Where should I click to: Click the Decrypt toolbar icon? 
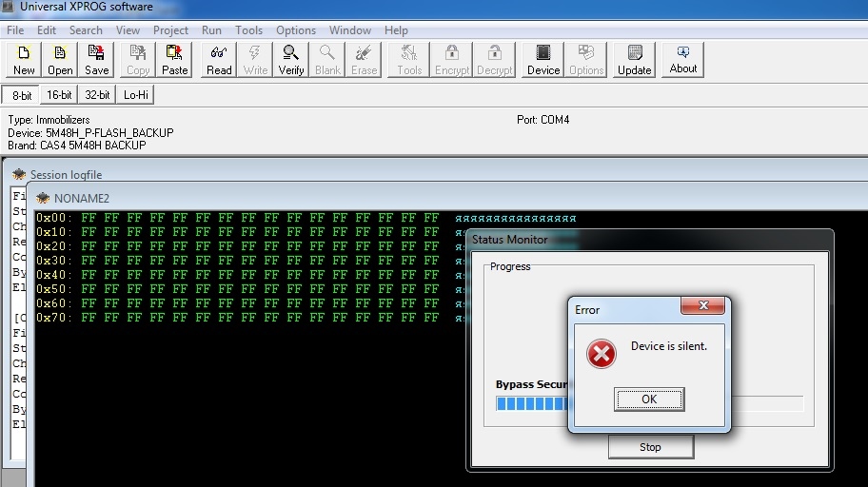(x=494, y=60)
